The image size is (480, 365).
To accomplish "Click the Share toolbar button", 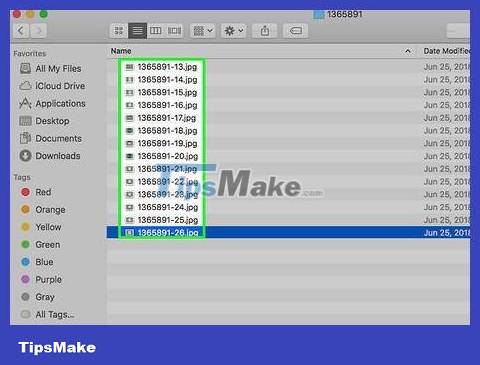I will [x=265, y=31].
